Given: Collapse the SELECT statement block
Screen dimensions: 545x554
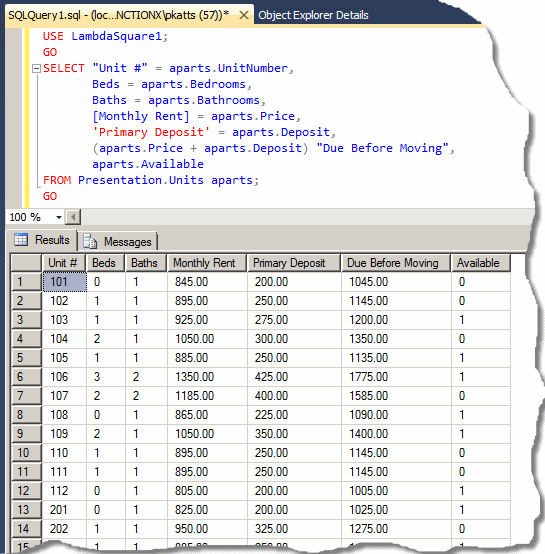Looking at the screenshot, I should (36, 68).
